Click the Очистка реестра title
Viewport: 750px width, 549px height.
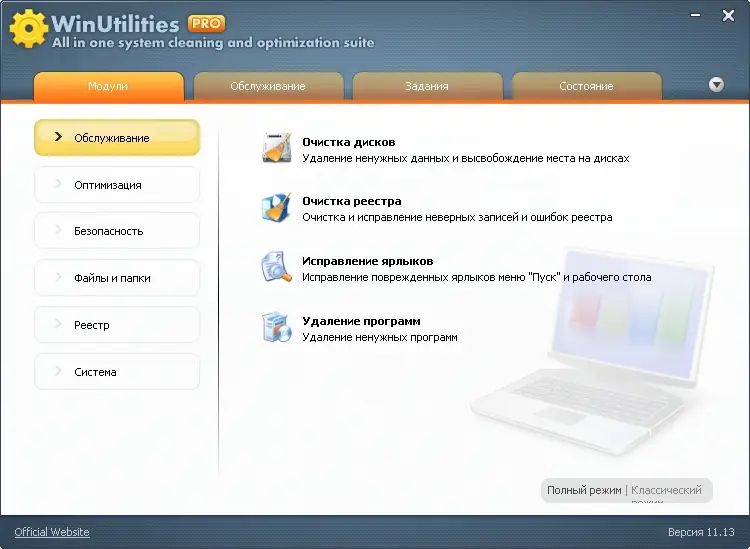352,201
